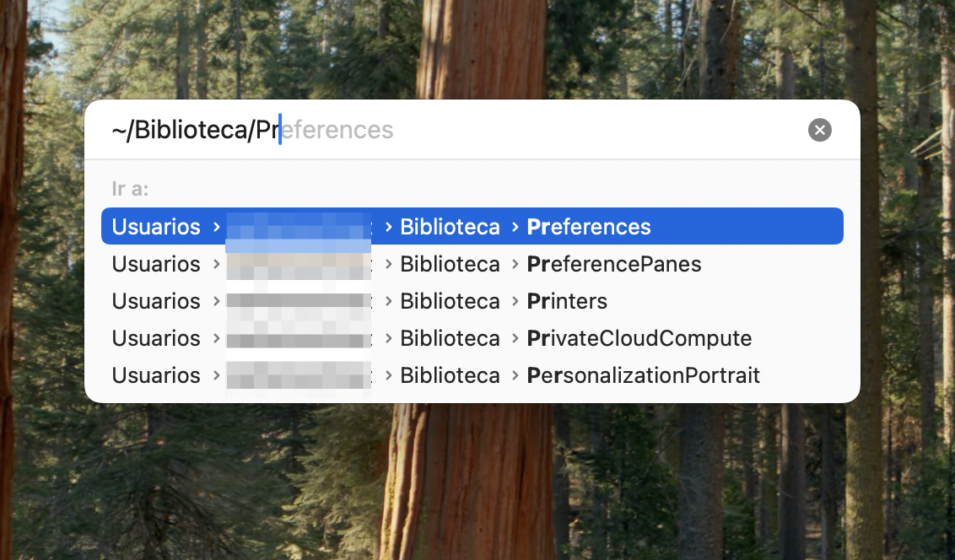Select the Printers suggestion row
This screenshot has height=560, width=955.
pos(566,301)
